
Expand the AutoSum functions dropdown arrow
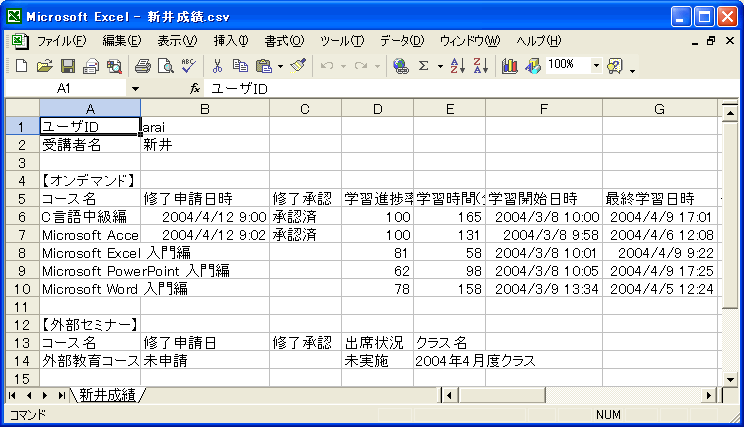(440, 66)
